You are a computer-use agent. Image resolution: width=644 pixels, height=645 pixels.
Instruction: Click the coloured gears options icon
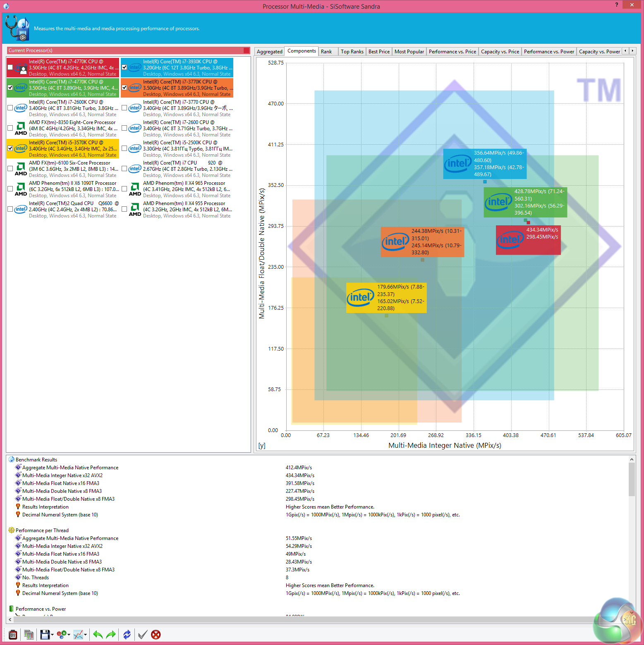click(62, 635)
